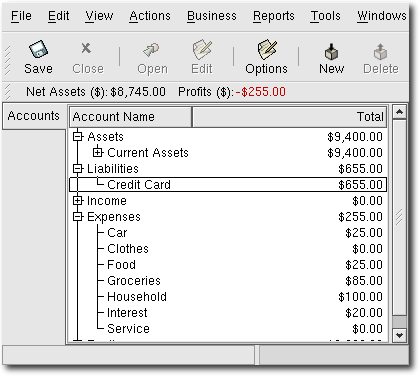Collapse the Assets tree node
The width and height of the screenshot is (420, 376).
[x=77, y=137]
